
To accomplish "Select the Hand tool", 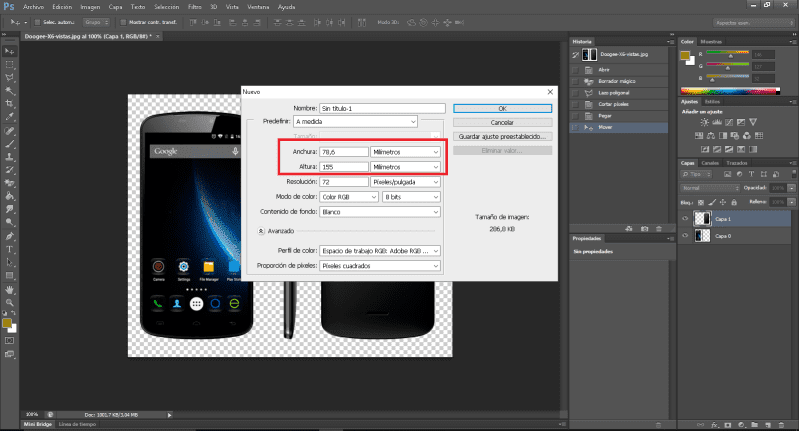I will pyautogui.click(x=9, y=290).
